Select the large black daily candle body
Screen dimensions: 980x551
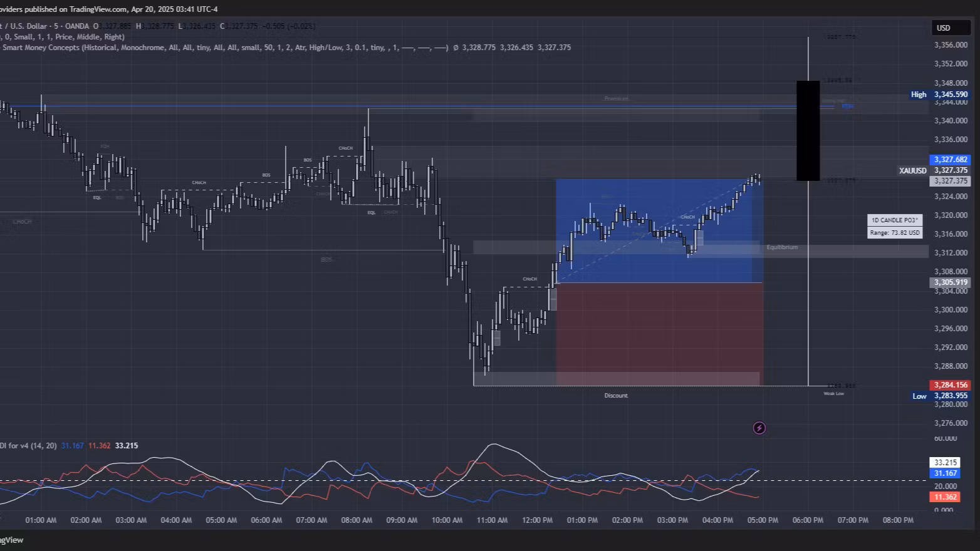pyautogui.click(x=808, y=130)
